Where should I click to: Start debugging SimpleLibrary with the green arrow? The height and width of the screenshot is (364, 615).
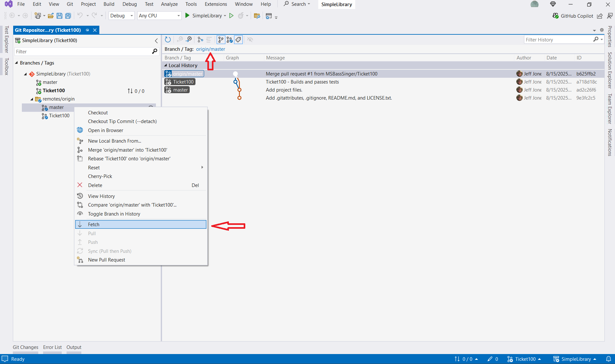pos(187,15)
